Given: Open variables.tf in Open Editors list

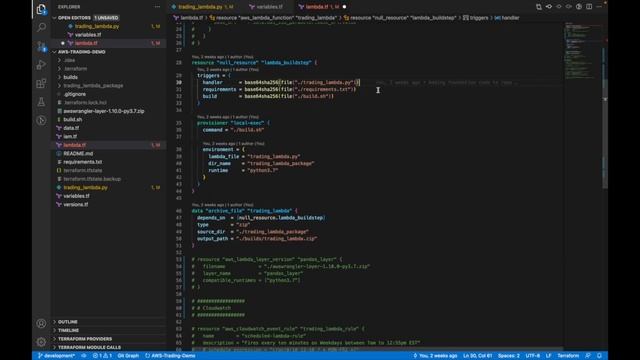Looking at the screenshot, I should [x=88, y=35].
